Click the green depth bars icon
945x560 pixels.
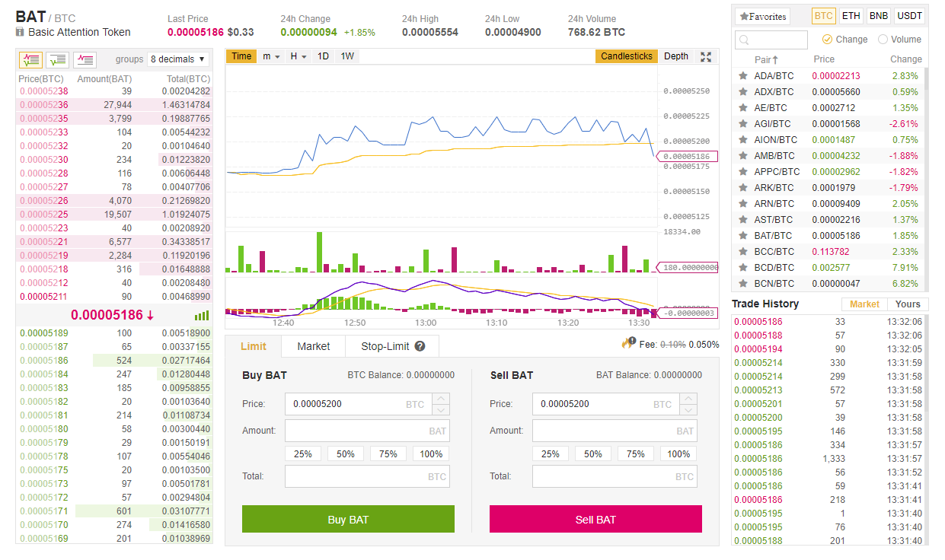click(202, 315)
